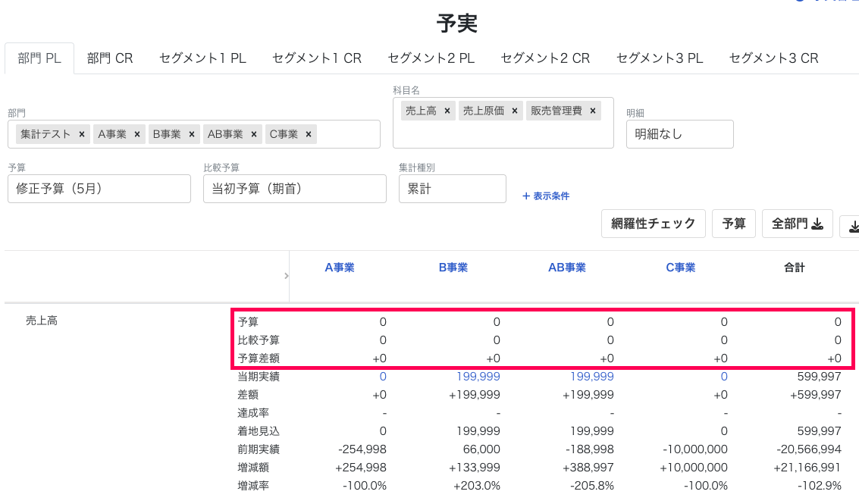Open the セグメント2 PL tab
Screen dimensions: 859x504
click(x=431, y=58)
